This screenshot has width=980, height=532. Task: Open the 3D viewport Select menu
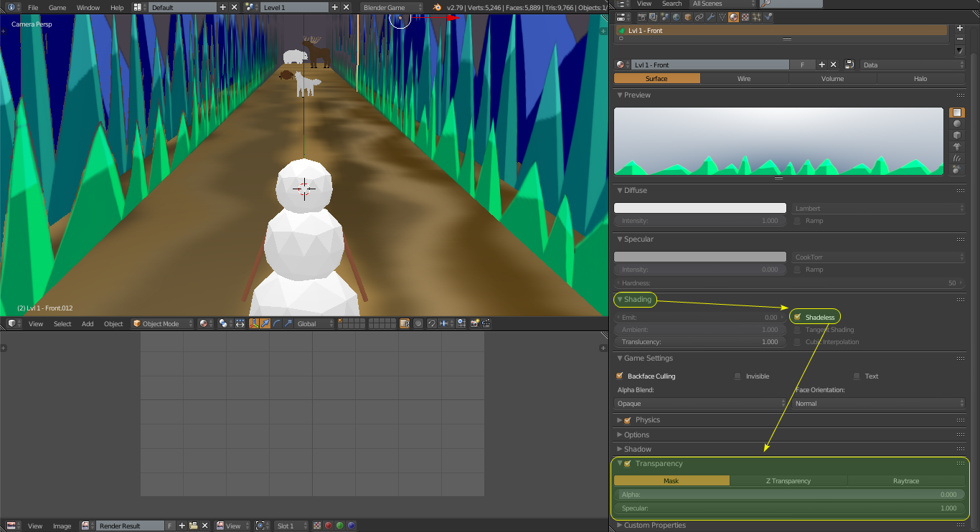tap(62, 323)
